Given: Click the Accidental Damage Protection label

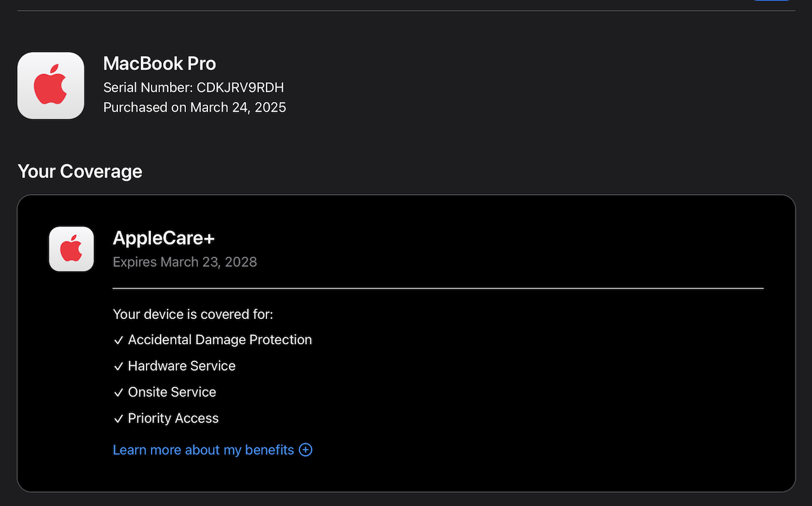Looking at the screenshot, I should pyautogui.click(x=219, y=340).
